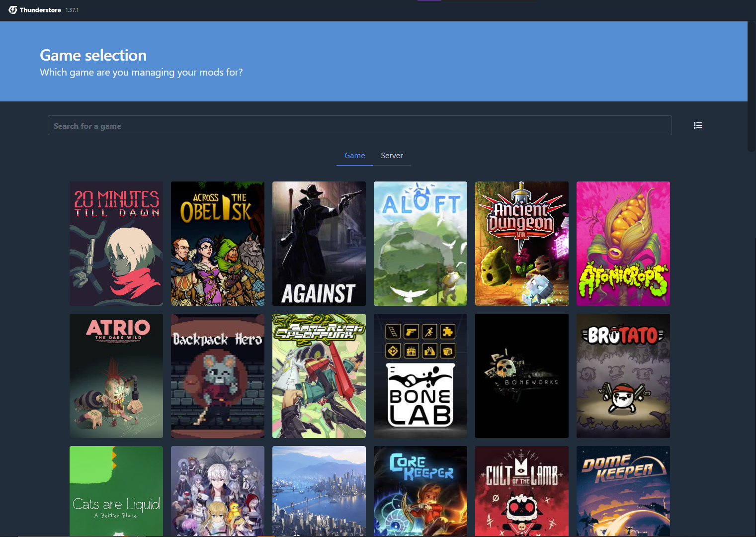The height and width of the screenshot is (537, 756).
Task: Select Cult of the Lamb cover
Action: click(x=522, y=491)
